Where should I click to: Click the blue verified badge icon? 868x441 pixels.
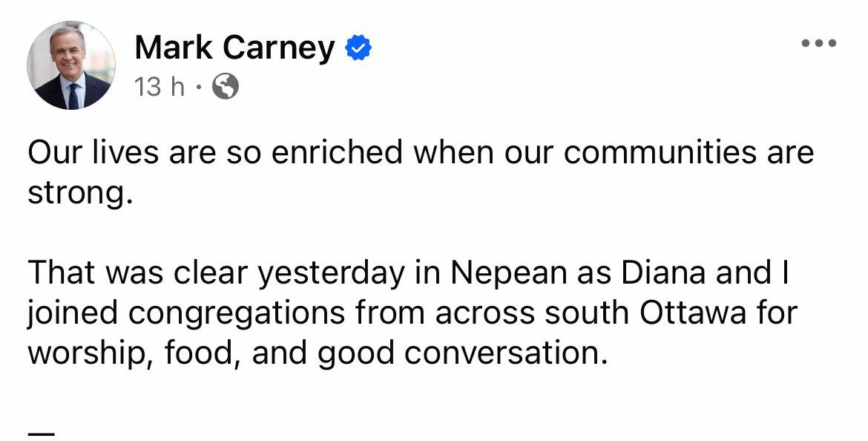click(x=359, y=48)
